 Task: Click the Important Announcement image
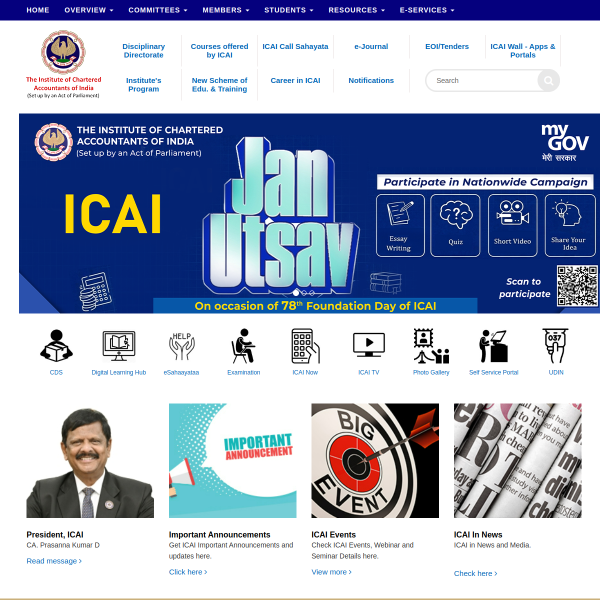[233, 460]
